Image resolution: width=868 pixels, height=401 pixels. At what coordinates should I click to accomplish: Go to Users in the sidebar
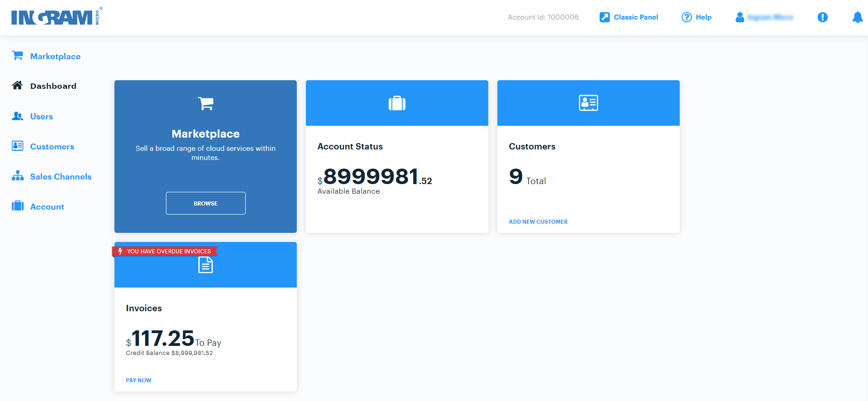[x=41, y=117]
